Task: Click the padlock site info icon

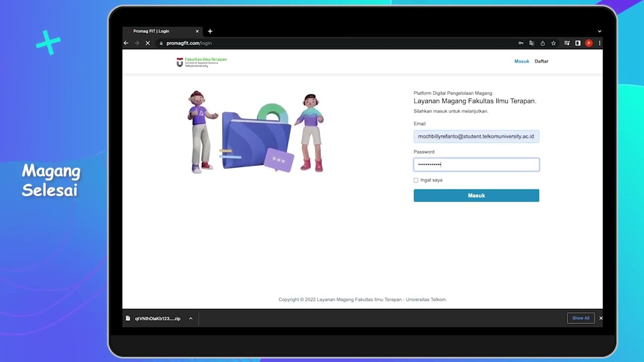Action: click(161, 43)
